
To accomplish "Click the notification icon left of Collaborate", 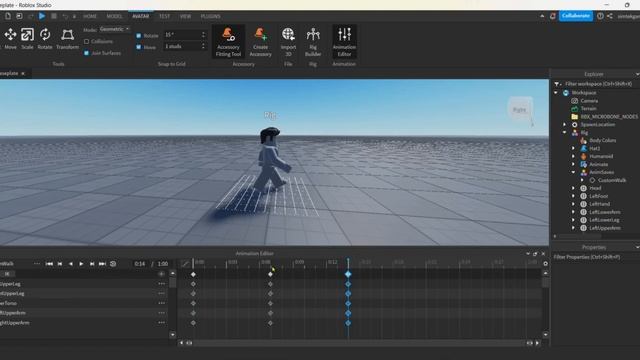I will coord(553,16).
